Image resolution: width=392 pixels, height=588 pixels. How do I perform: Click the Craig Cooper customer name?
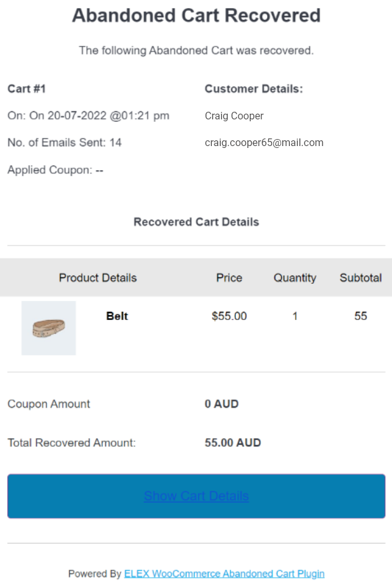tap(234, 116)
